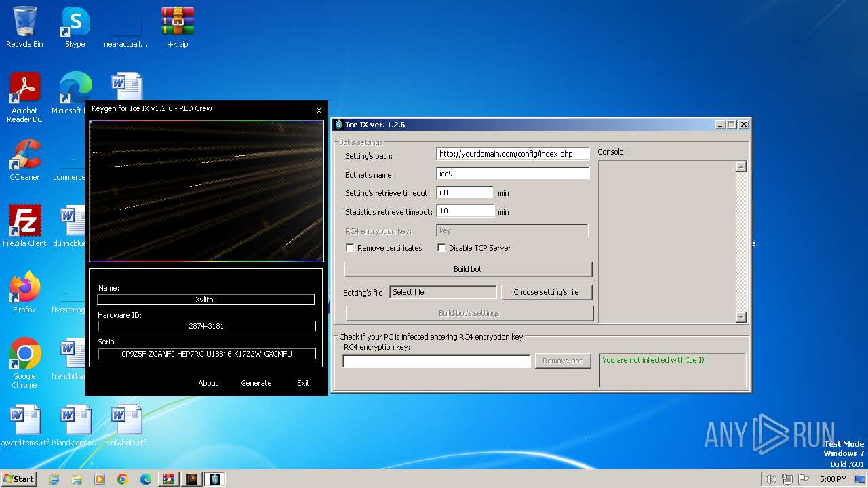Click the Console scrollbar down arrow
This screenshot has width=868, height=488.
pyautogui.click(x=741, y=317)
